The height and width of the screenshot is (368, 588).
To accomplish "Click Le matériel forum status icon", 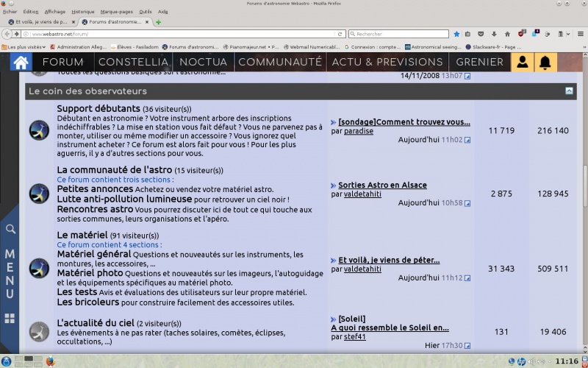I will [39, 268].
